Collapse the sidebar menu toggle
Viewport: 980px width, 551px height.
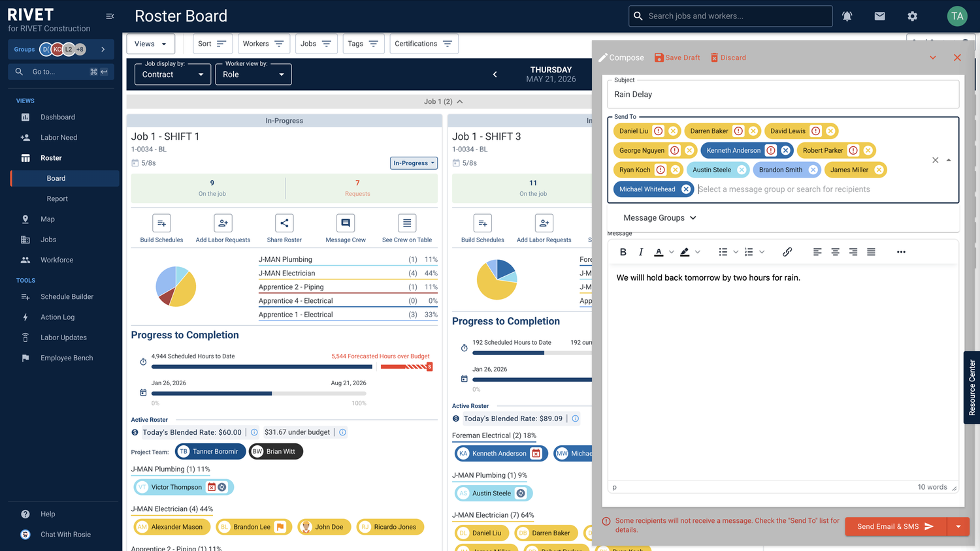tap(110, 16)
